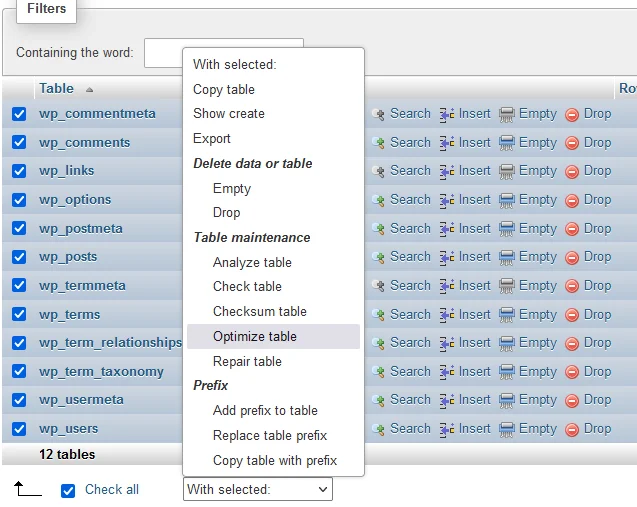Focus the Containing the word filter field
Viewport: 637px width, 507px height.
tap(224, 53)
